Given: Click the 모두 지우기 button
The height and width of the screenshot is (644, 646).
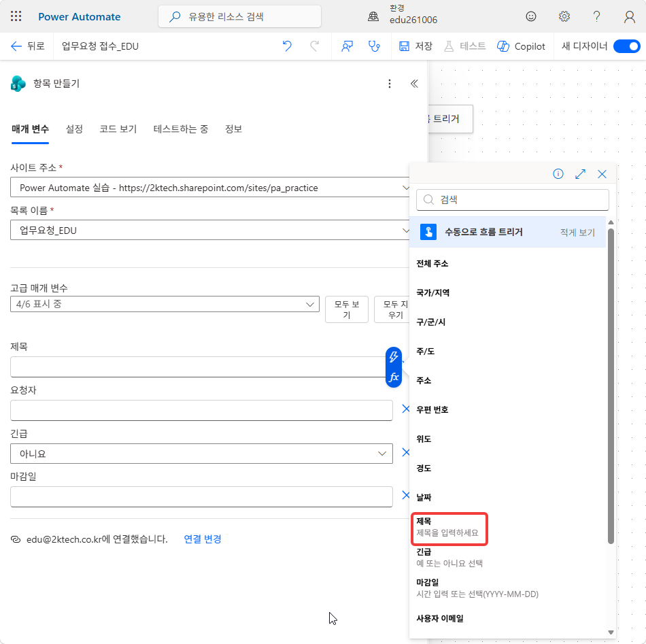Looking at the screenshot, I should (x=392, y=309).
